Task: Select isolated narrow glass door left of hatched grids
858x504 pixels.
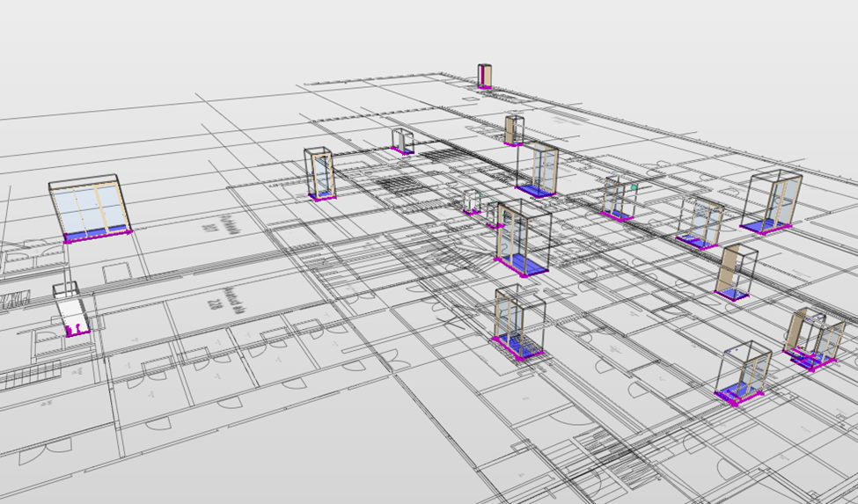Action: pos(320,174)
